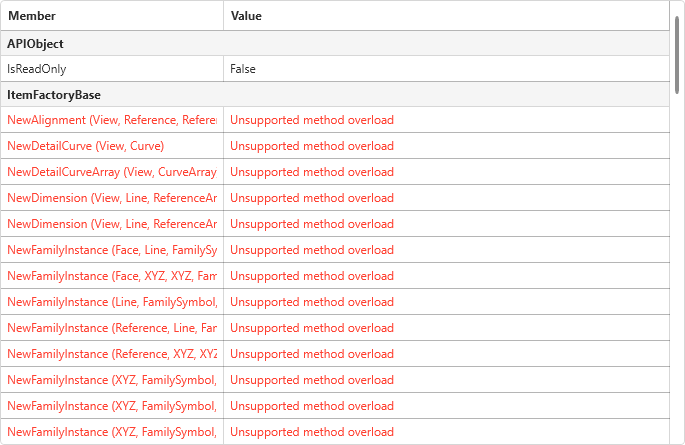Select NewFamilyInstance (Line, FamilySymbol) member
The width and height of the screenshot is (685, 445).
coord(111,302)
